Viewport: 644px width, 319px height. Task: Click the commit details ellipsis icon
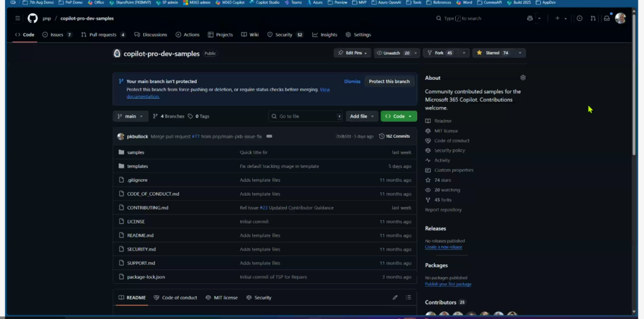click(x=269, y=136)
